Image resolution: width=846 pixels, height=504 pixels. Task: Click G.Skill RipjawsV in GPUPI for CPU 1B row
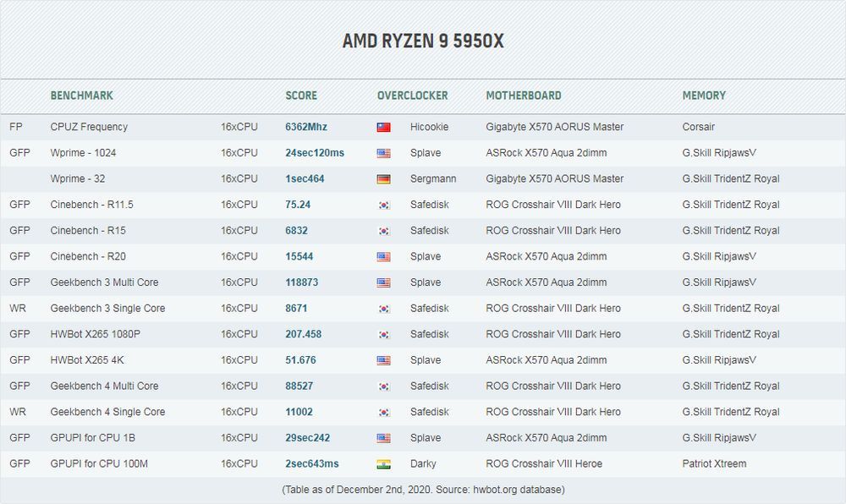coord(718,437)
